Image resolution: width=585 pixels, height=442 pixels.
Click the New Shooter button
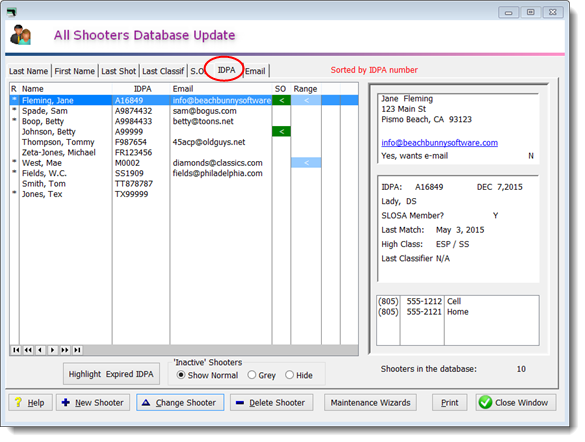coord(93,403)
